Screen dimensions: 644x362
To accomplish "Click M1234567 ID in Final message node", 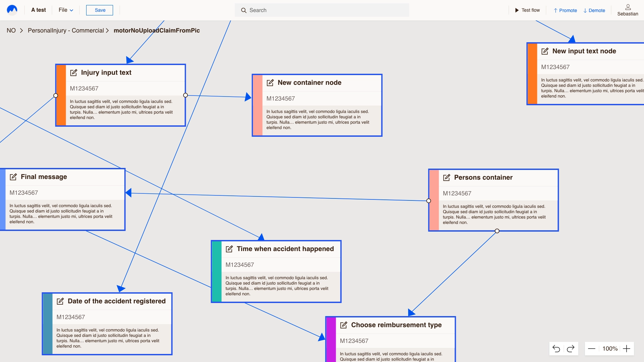I will click(24, 193).
